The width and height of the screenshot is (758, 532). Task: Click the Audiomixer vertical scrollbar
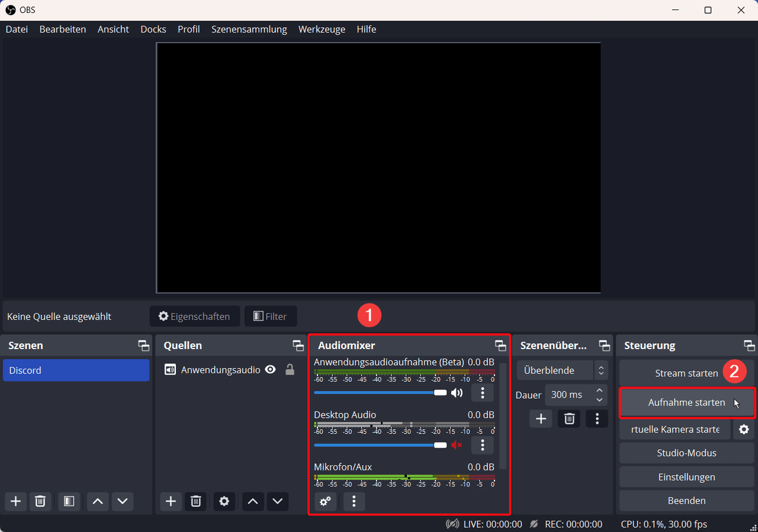point(503,416)
